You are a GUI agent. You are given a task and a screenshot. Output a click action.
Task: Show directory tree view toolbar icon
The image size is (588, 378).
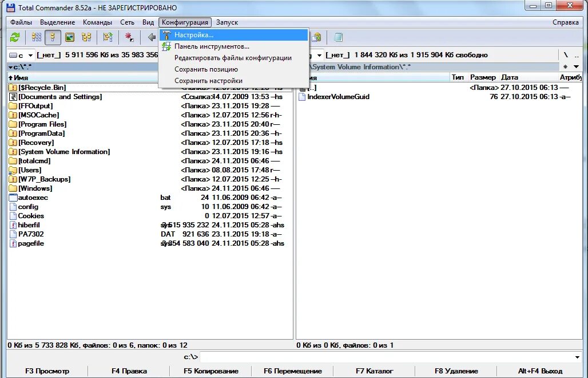86,37
